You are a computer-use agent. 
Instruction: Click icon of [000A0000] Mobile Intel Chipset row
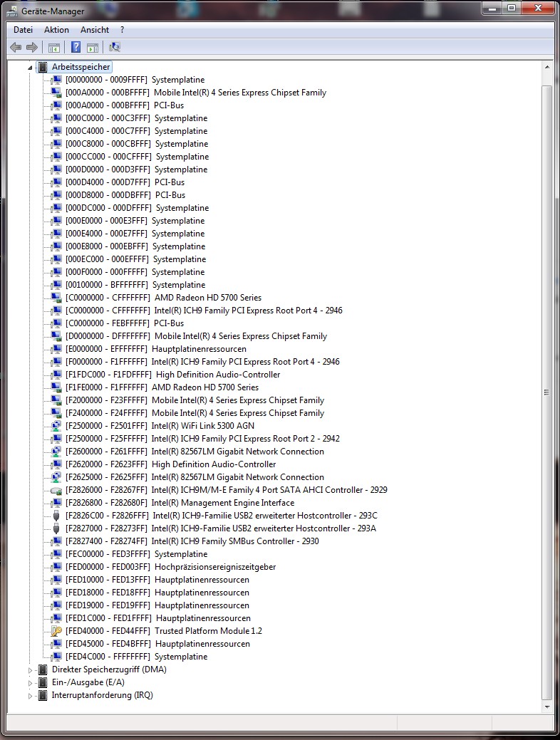[x=56, y=93]
